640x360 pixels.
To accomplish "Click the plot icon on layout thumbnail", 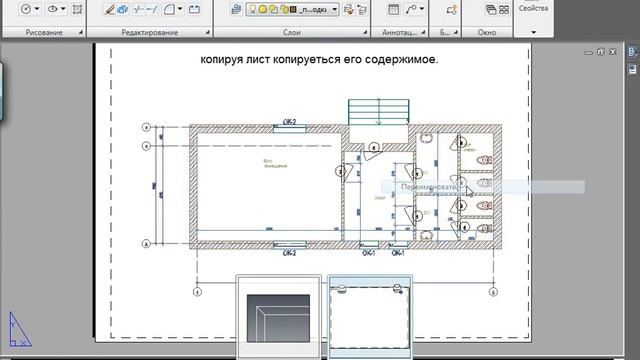I will click(341, 289).
